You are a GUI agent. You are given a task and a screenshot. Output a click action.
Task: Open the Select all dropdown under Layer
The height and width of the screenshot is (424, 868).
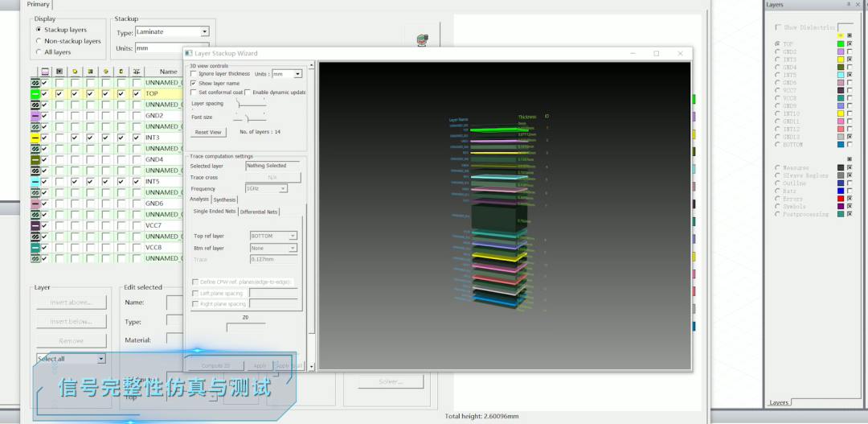click(x=100, y=359)
